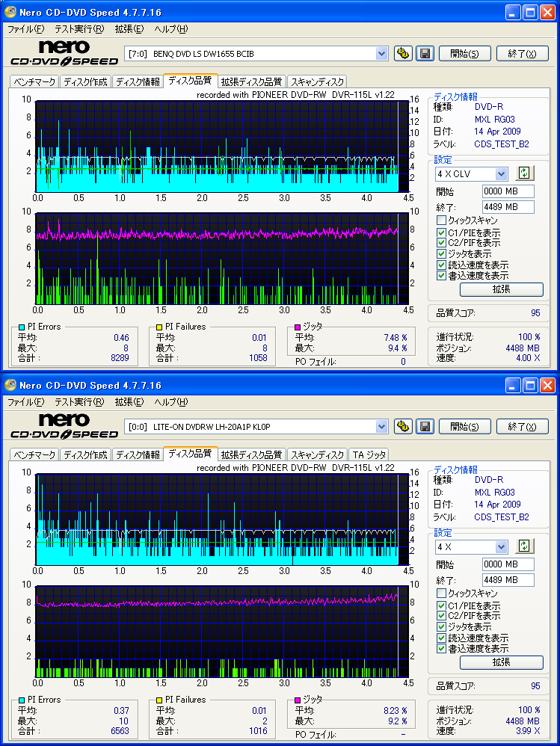The image size is (560, 746).
Task: Click the floppy save icon in the BENQ window
Action: 425,53
